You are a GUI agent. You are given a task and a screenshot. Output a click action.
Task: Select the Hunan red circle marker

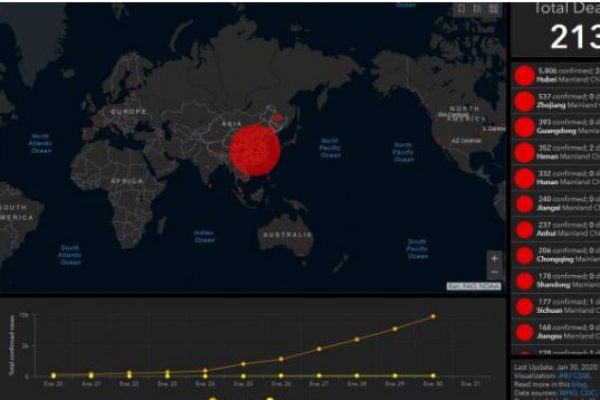coord(523,179)
